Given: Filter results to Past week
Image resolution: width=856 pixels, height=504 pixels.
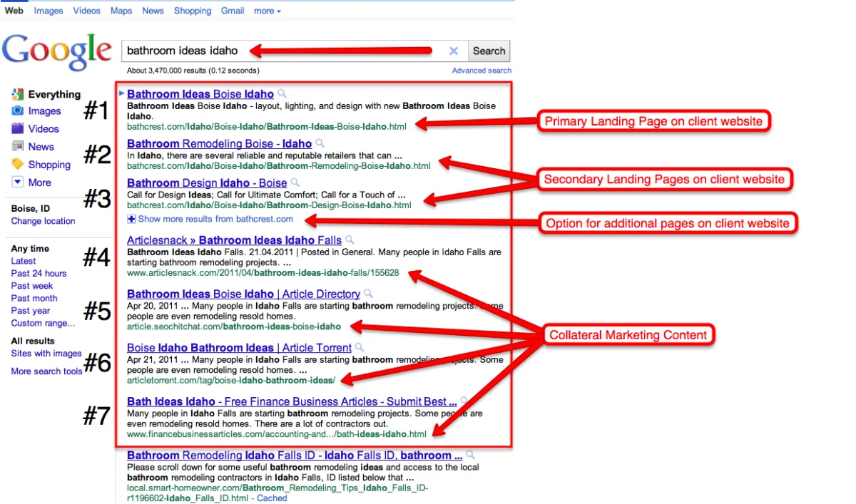Looking at the screenshot, I should (x=32, y=286).
